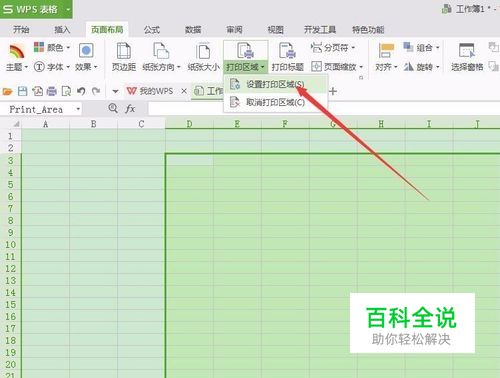This screenshot has width=500, height=378.
Task: Click the Print Titles (打印标题) icon
Action: click(287, 51)
